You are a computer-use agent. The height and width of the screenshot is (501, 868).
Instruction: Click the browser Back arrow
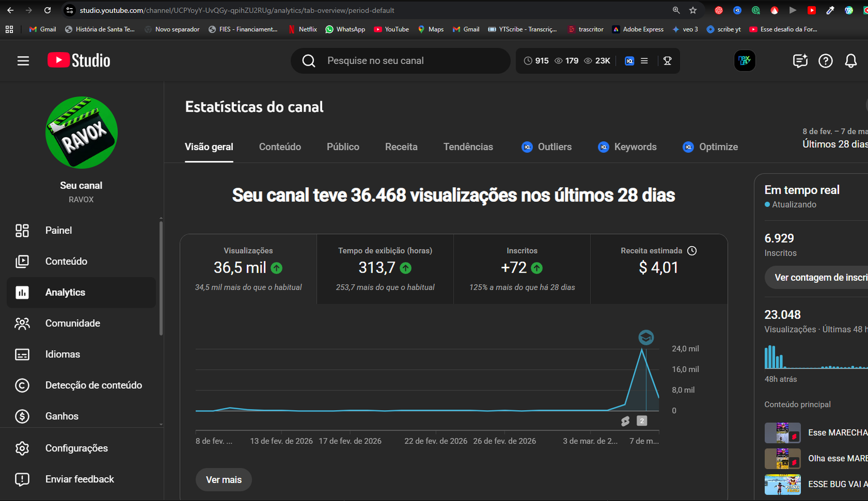10,10
